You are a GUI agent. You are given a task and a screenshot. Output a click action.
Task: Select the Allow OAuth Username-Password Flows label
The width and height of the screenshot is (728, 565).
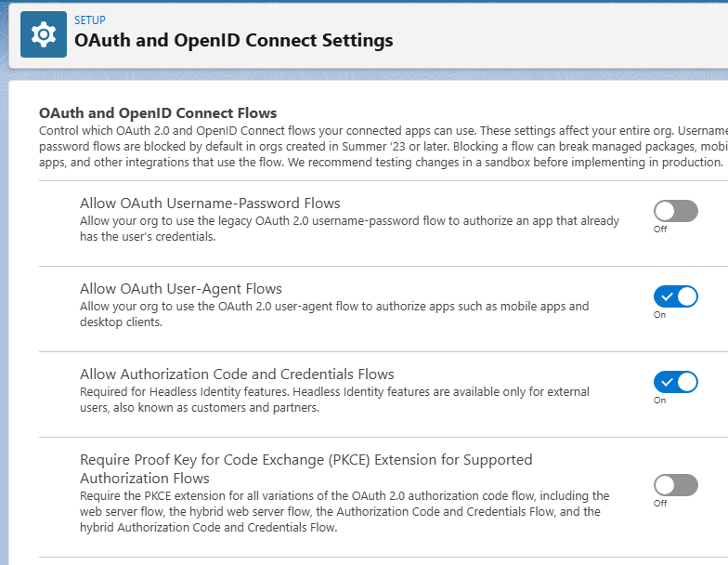210,203
